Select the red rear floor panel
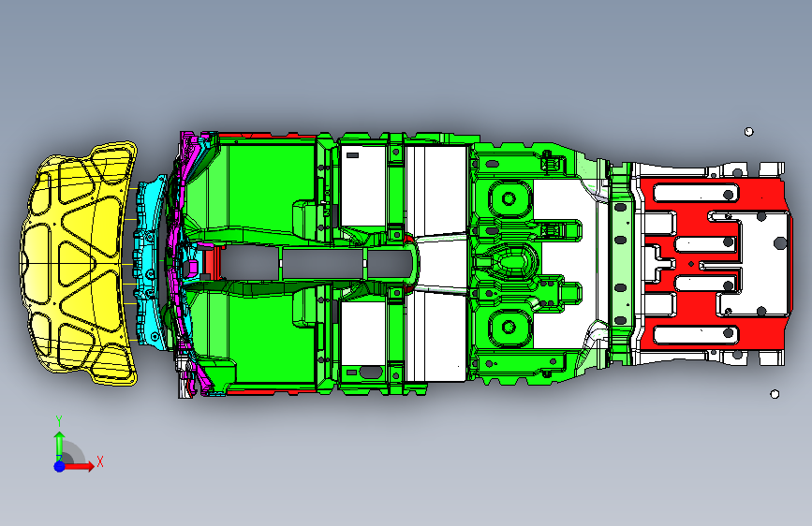The height and width of the screenshot is (526, 812). click(x=715, y=264)
